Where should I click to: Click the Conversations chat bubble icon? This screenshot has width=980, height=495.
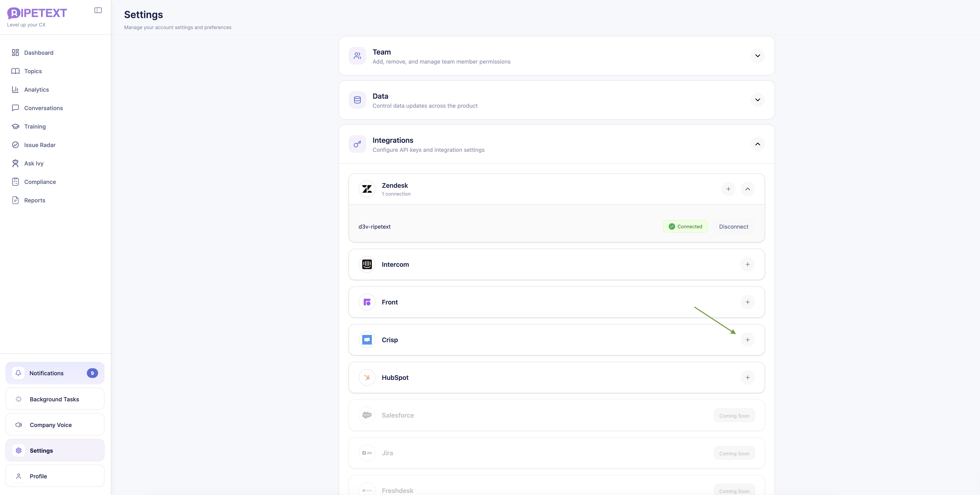point(15,108)
